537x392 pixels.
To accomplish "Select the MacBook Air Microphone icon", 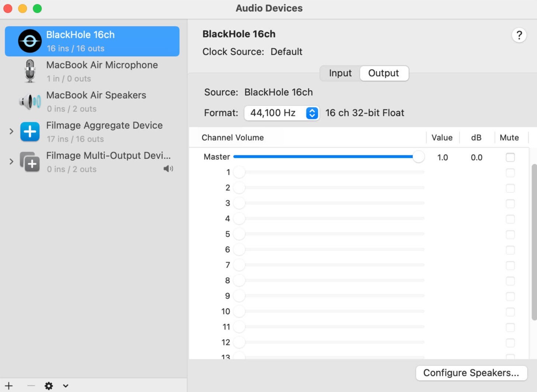I will click(30, 71).
